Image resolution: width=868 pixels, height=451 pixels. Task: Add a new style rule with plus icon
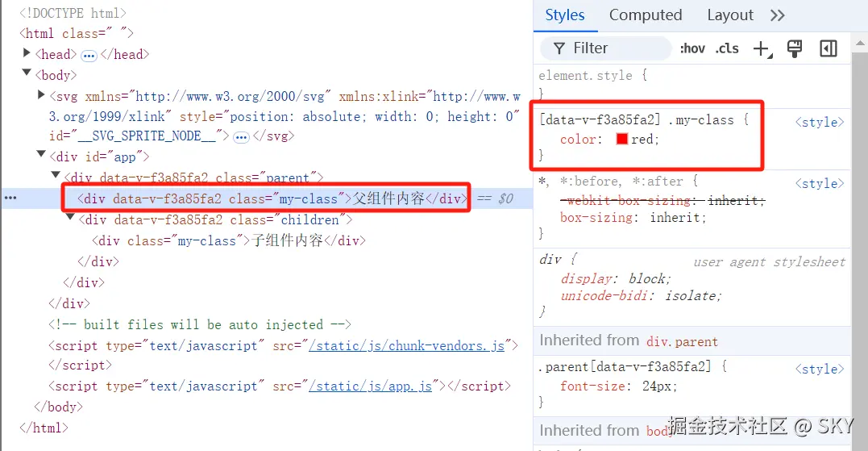click(x=762, y=48)
